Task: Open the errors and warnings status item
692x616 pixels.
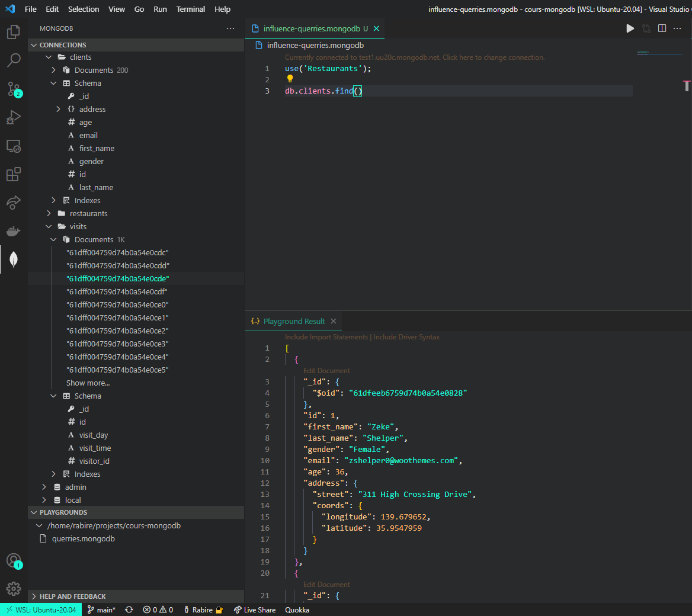Action: (x=158, y=610)
